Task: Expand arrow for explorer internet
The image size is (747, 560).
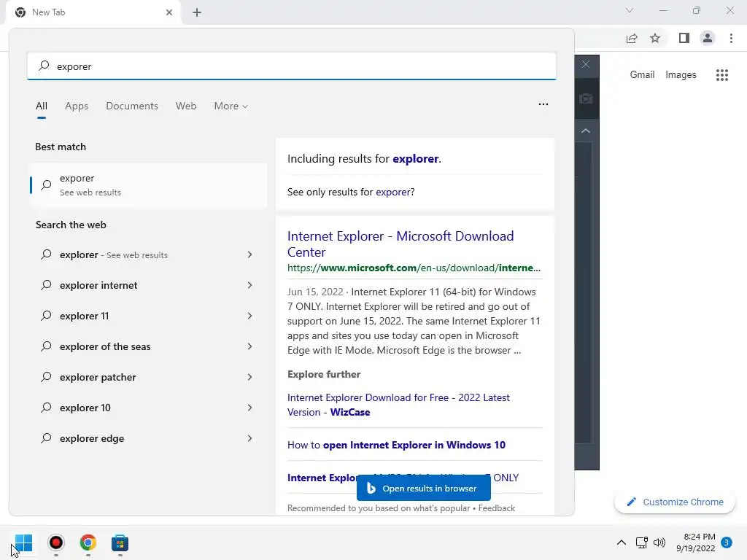Action: click(249, 285)
